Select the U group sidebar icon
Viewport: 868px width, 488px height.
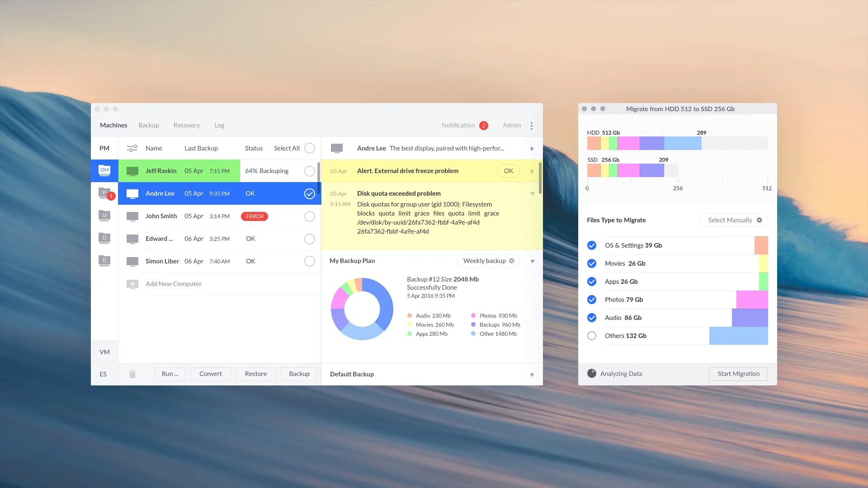(x=104, y=216)
